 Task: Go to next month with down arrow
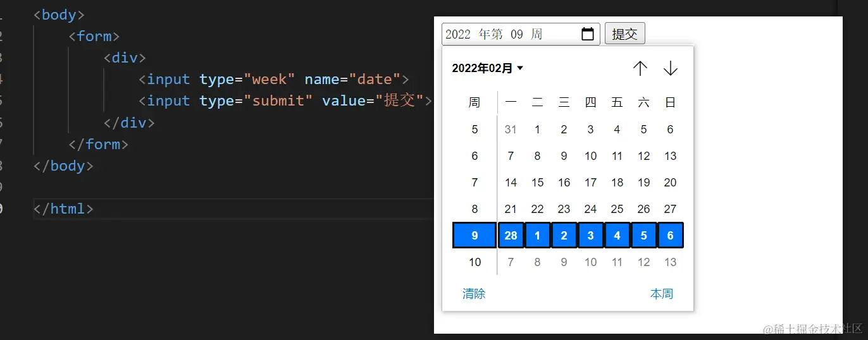click(x=671, y=68)
